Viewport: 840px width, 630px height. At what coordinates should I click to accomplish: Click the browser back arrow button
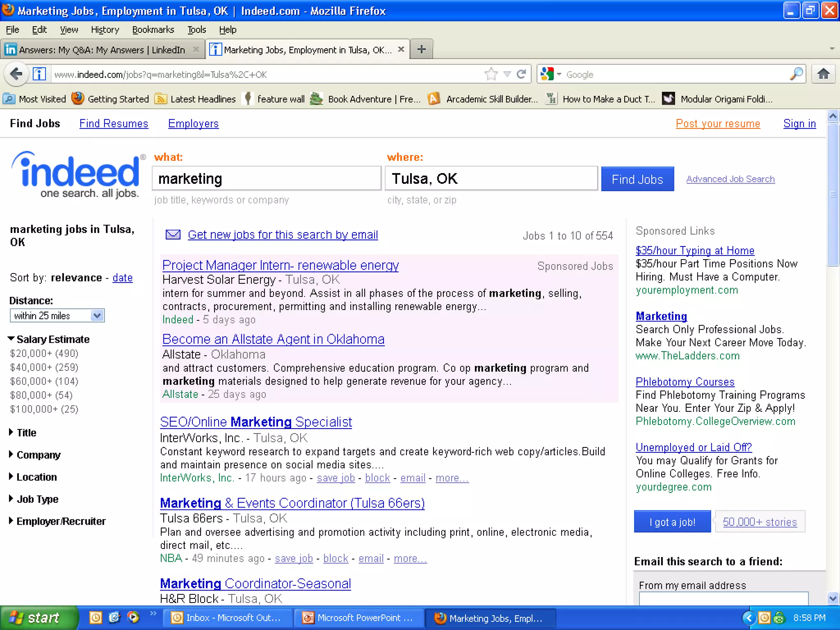pos(16,74)
